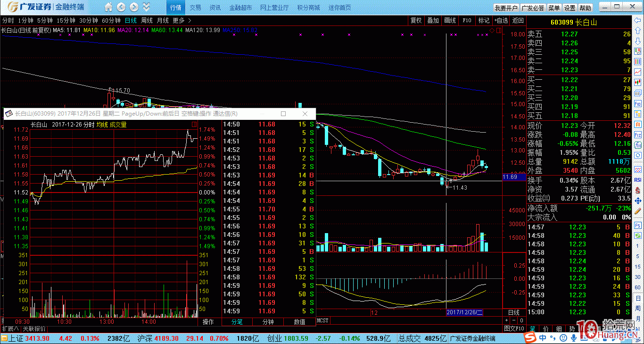This screenshot has width=644, height=344.
Task: Select the 月线 monthly period
Action: (x=163, y=21)
